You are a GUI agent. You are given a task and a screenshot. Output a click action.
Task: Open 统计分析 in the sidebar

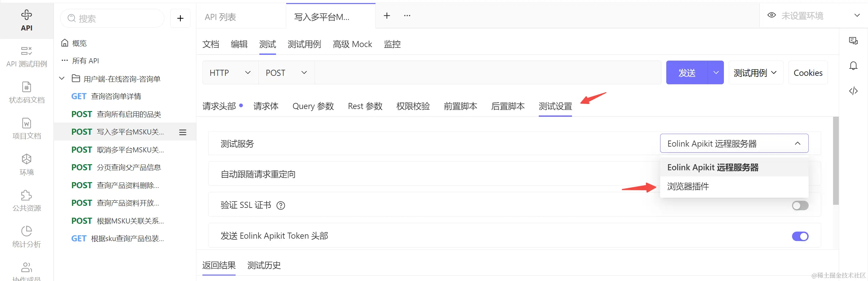(x=26, y=237)
